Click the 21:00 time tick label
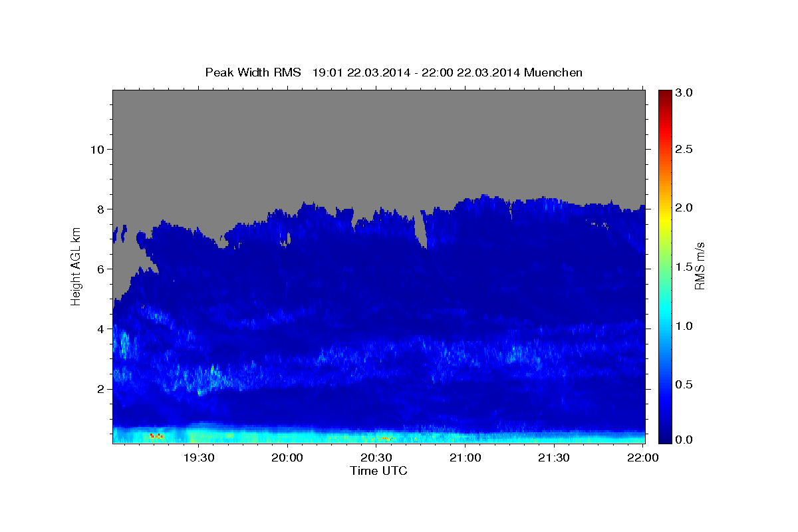Image resolution: width=798 pixels, height=532 pixels. click(x=465, y=458)
